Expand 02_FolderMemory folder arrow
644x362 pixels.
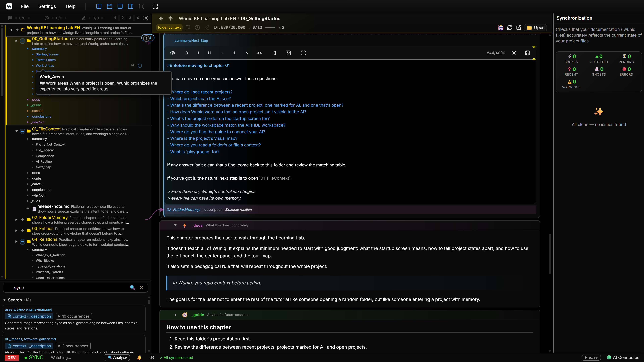pos(16,220)
